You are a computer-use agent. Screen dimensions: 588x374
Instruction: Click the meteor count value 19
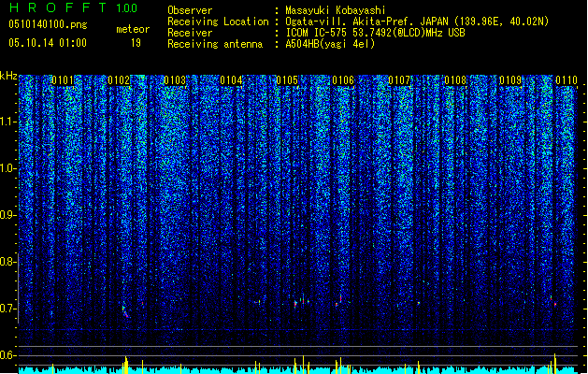[136, 43]
